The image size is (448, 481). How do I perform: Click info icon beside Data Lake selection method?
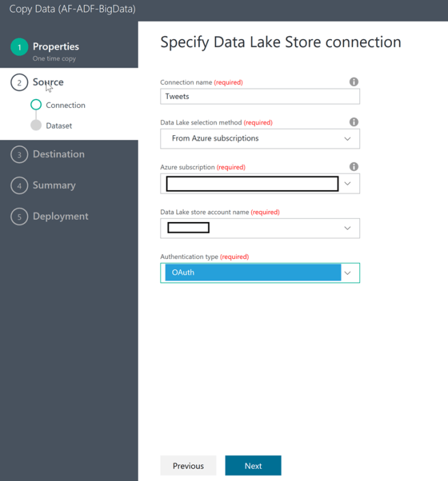coord(354,122)
